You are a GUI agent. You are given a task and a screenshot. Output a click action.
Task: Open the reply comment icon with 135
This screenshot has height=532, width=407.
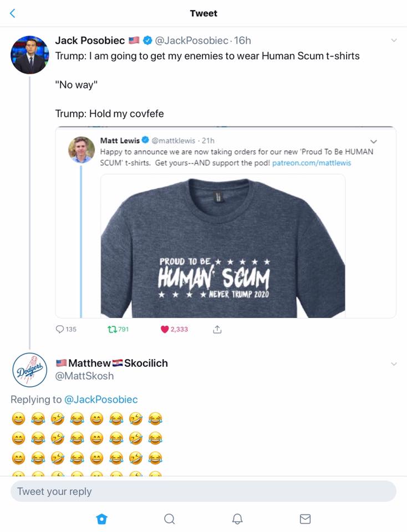(60, 329)
